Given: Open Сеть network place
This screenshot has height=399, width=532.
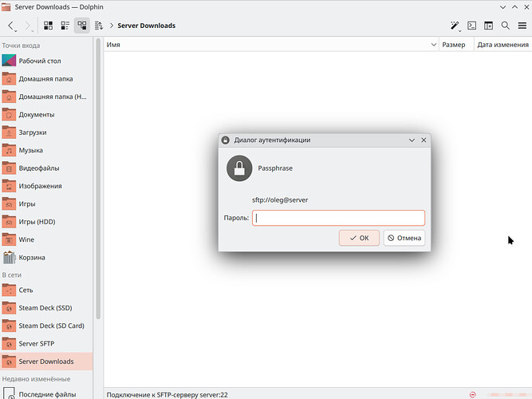Looking at the screenshot, I should tap(46, 290).
